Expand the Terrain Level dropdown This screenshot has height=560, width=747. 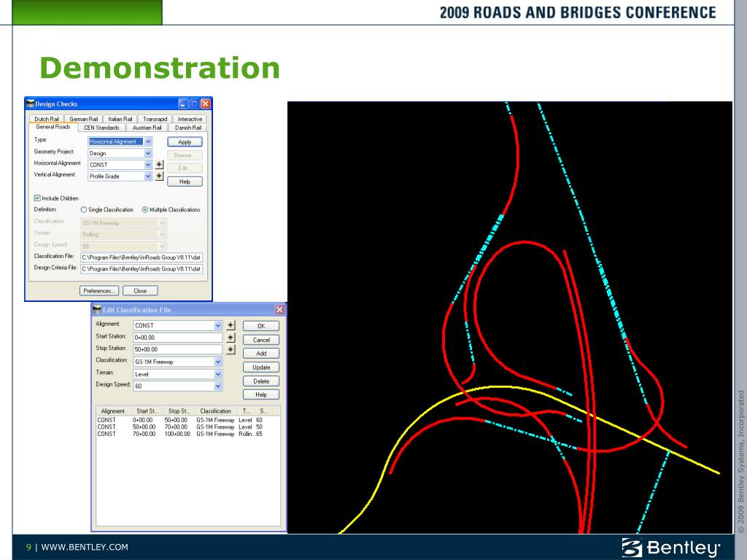(x=217, y=374)
